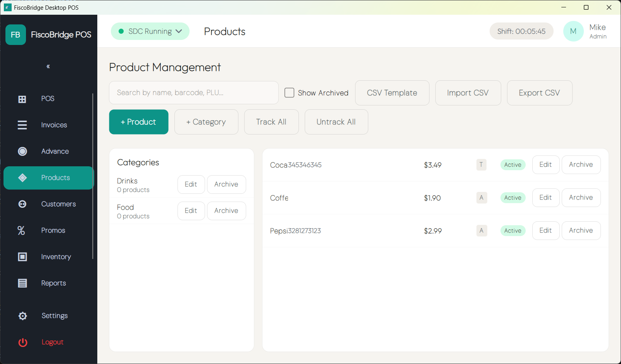This screenshot has height=364, width=621.
Task: Click the Active status of Pepsi3281273123
Action: (513, 231)
